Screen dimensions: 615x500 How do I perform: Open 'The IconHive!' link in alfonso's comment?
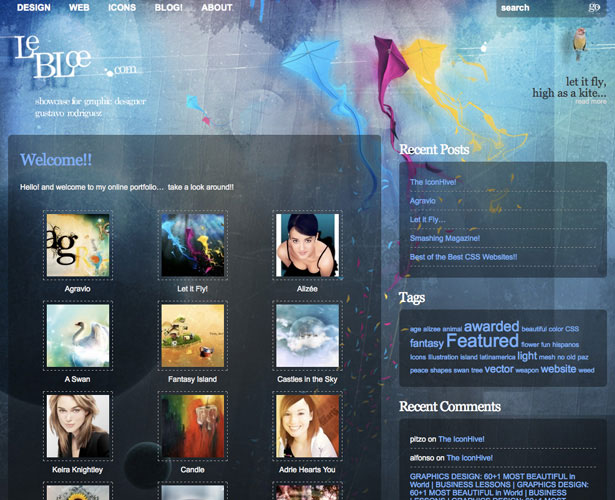click(x=469, y=458)
